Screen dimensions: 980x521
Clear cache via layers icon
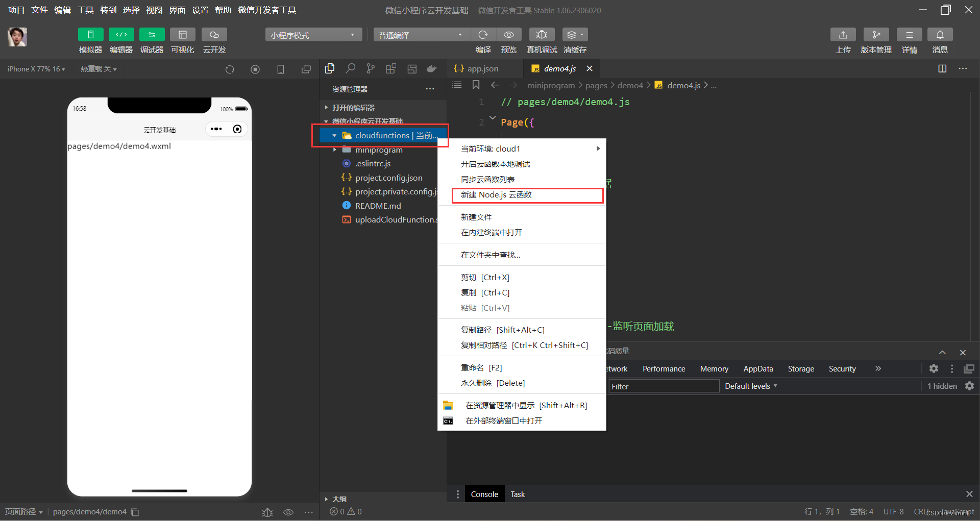coord(575,35)
